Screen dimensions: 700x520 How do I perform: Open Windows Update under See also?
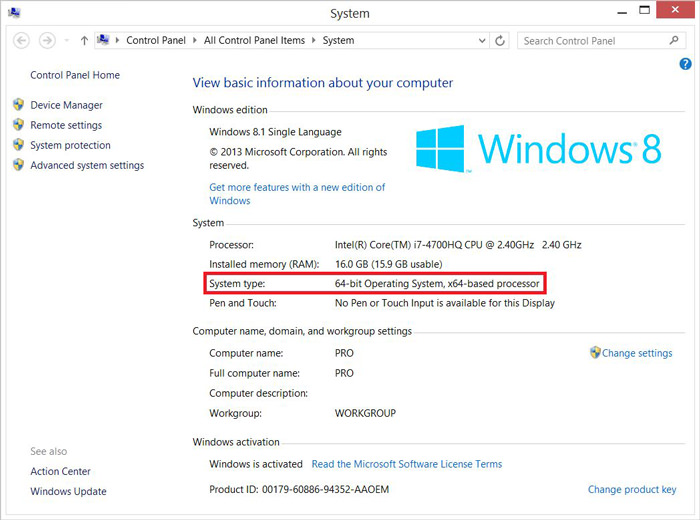click(68, 491)
